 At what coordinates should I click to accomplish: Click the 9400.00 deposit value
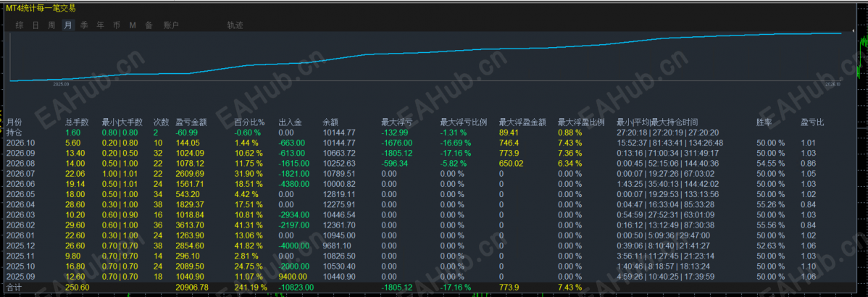(292, 277)
